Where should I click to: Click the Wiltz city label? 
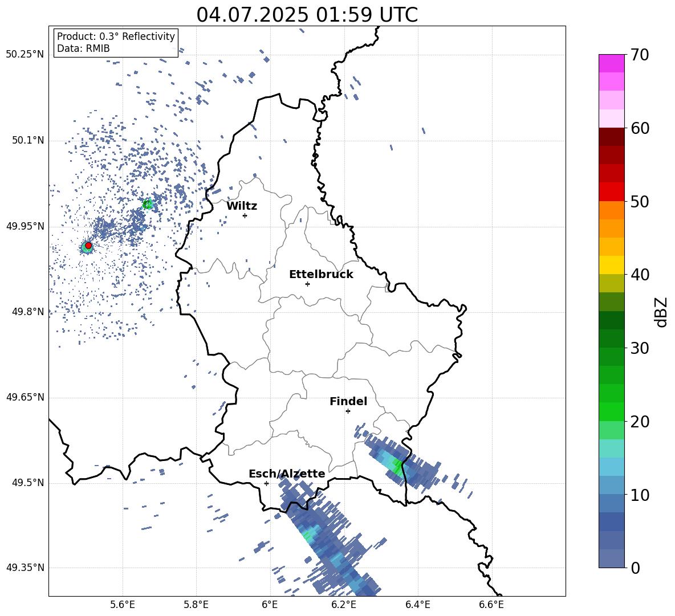click(x=242, y=206)
